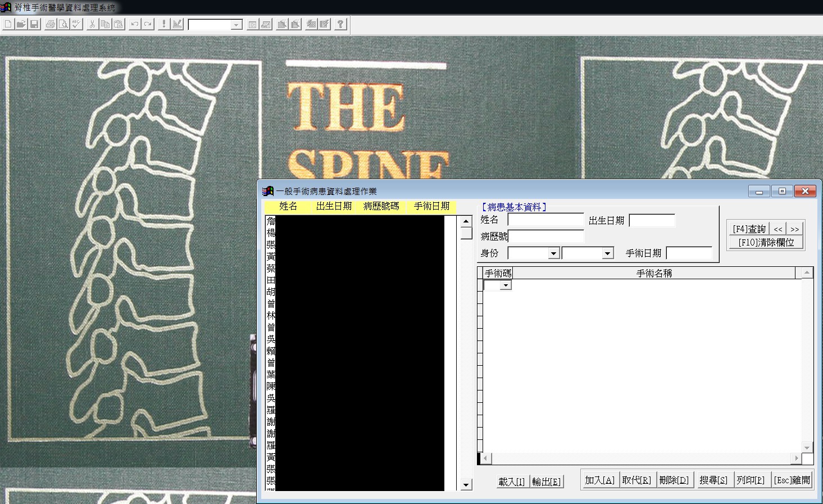
Task: Click the 手術名稱 column header in the grid
Action: coord(654,274)
